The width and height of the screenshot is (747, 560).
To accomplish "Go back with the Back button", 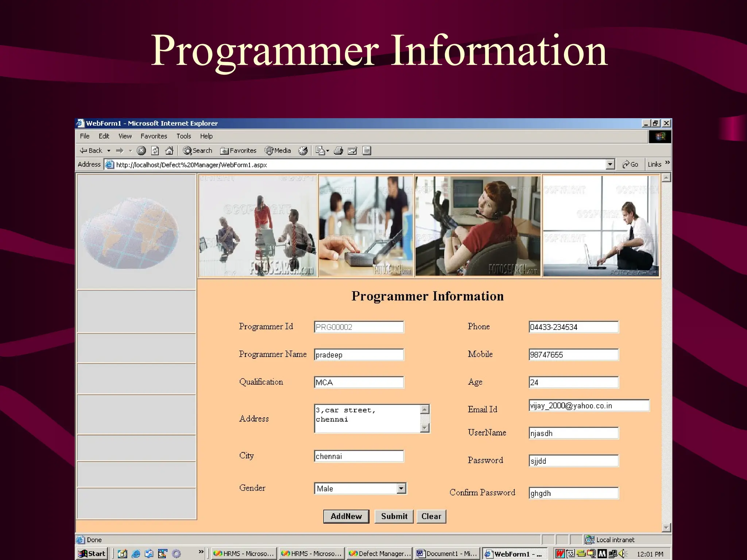I will (x=91, y=150).
